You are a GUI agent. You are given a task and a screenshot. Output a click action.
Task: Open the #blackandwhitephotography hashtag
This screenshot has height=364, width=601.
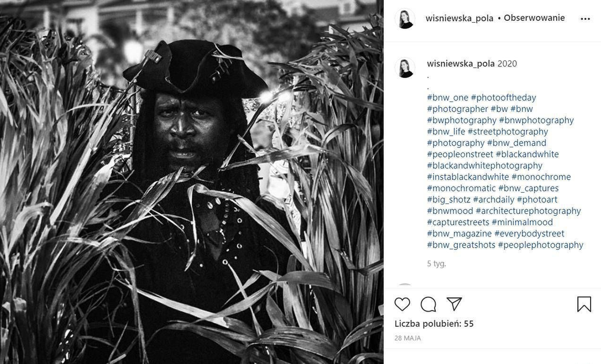[x=485, y=166]
